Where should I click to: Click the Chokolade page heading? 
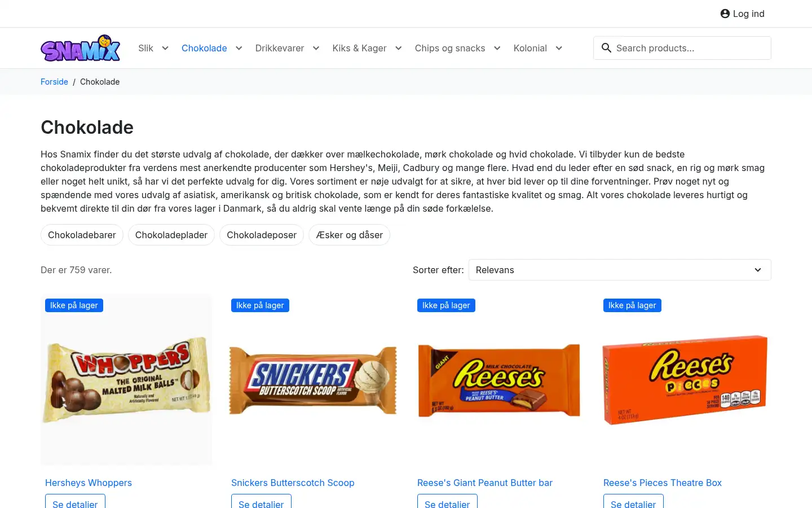[x=87, y=127]
